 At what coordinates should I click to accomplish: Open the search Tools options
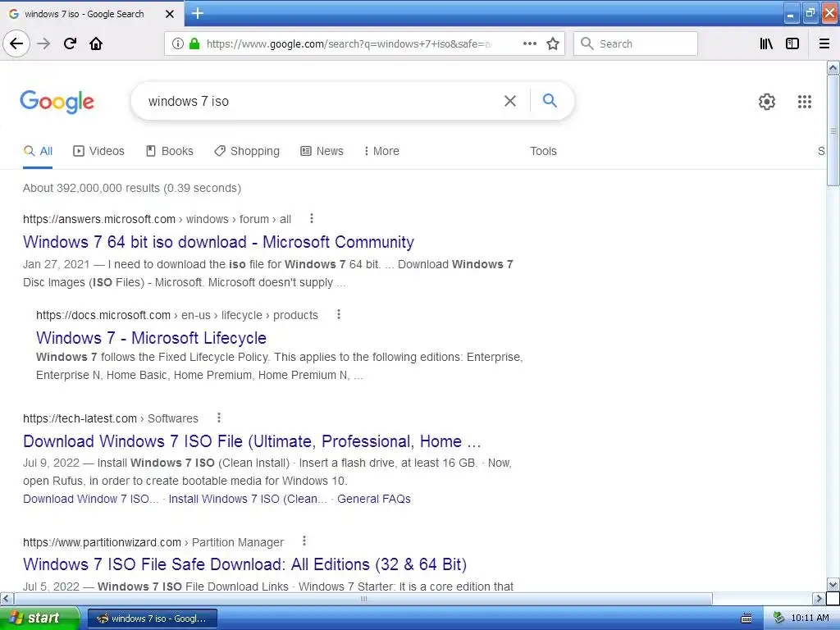point(543,151)
